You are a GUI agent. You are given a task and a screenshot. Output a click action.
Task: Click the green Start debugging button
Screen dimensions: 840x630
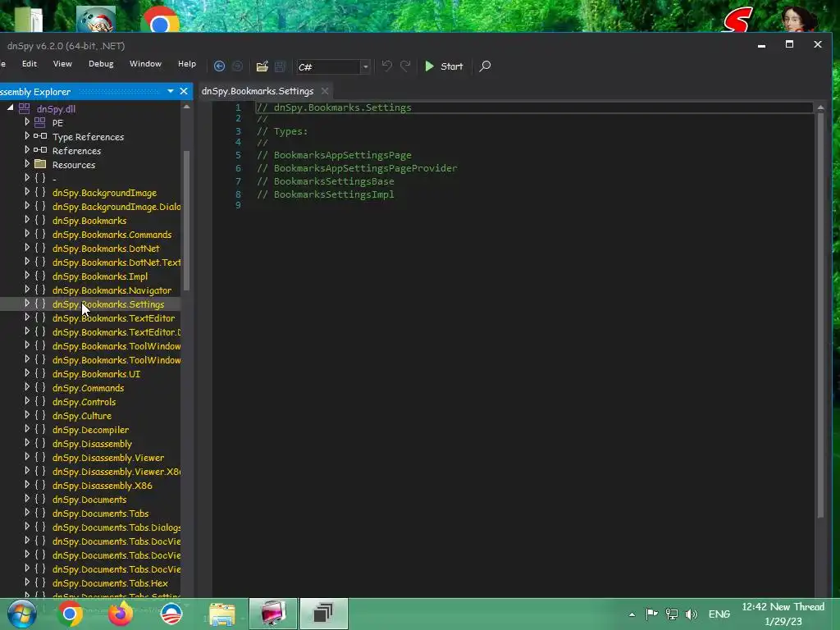[444, 66]
